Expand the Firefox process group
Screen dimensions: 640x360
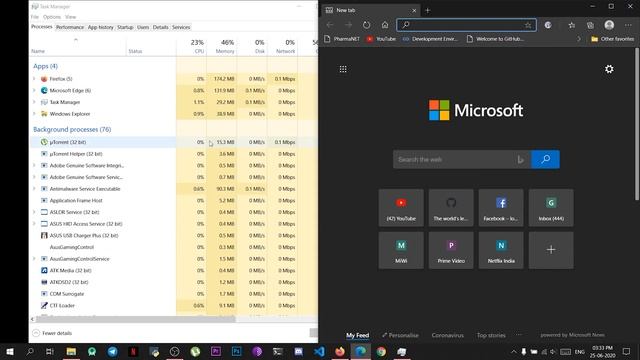coord(34,79)
